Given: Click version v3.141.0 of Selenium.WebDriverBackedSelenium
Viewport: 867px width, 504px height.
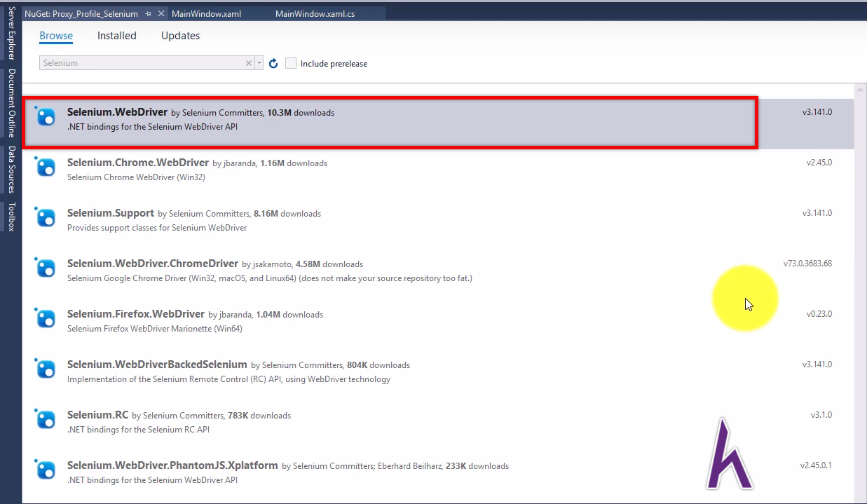Looking at the screenshot, I should (817, 365).
